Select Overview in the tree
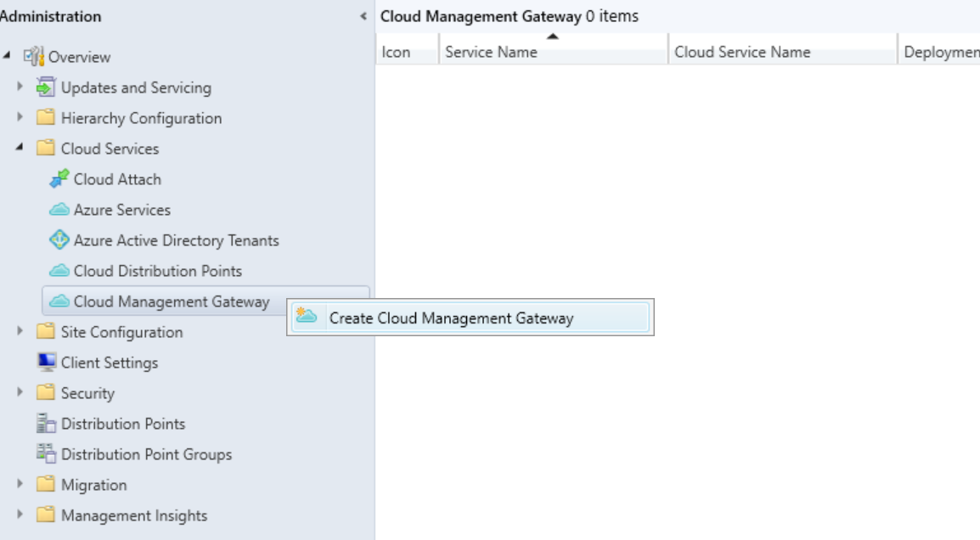Viewport: 980px width, 540px height. pos(79,57)
